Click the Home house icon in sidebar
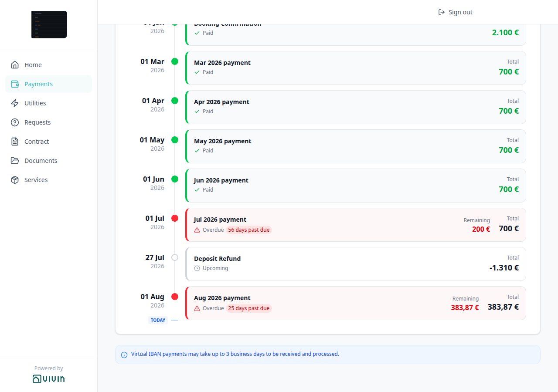Screen dimensions: 558x392 click(x=15, y=65)
